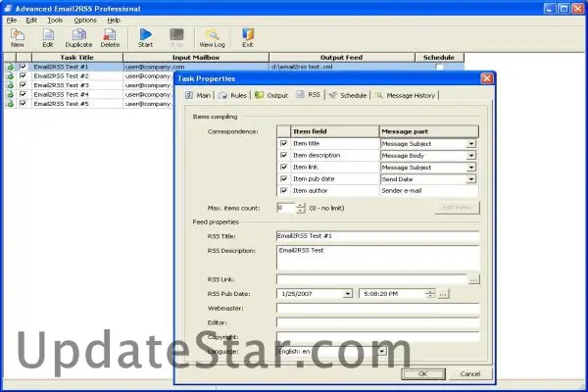Uncheck the Item link field

coord(284,167)
